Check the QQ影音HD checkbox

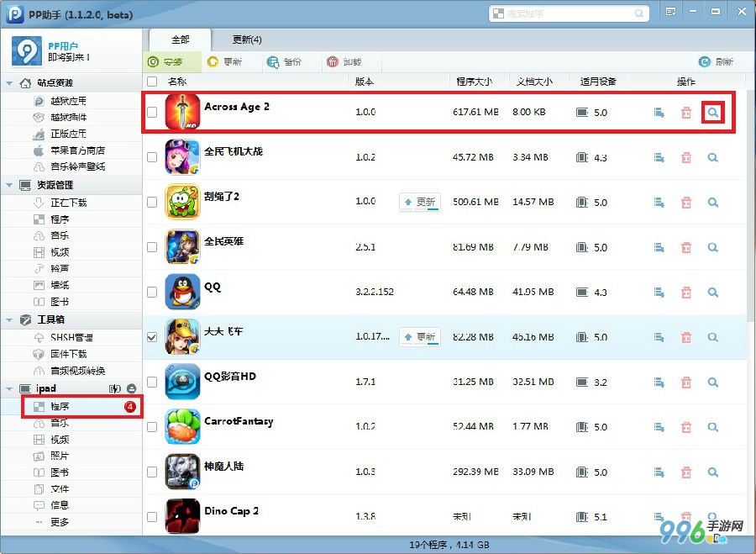click(x=152, y=382)
